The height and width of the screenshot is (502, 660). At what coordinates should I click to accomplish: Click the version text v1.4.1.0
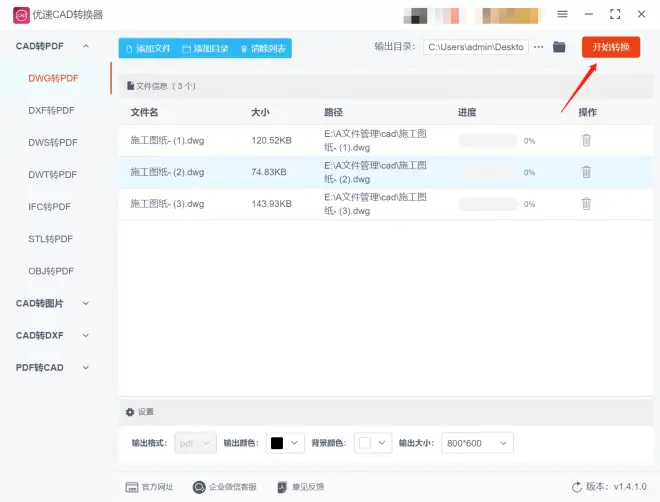630,487
